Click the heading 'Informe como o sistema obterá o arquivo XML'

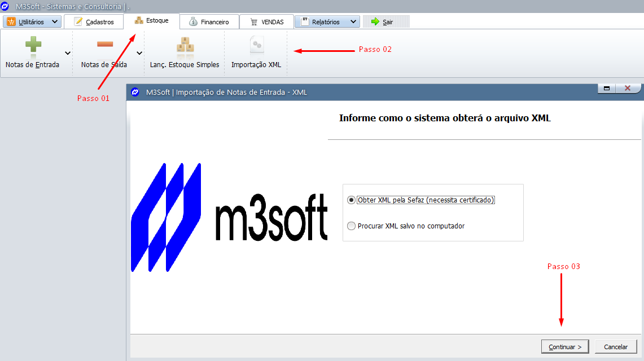pos(445,118)
